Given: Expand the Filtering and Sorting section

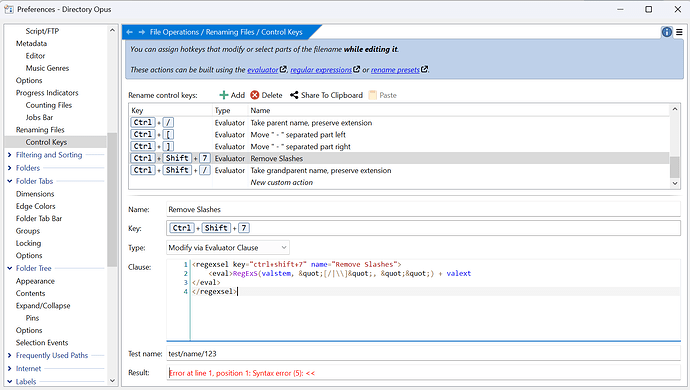Looking at the screenshot, I should (x=10, y=155).
